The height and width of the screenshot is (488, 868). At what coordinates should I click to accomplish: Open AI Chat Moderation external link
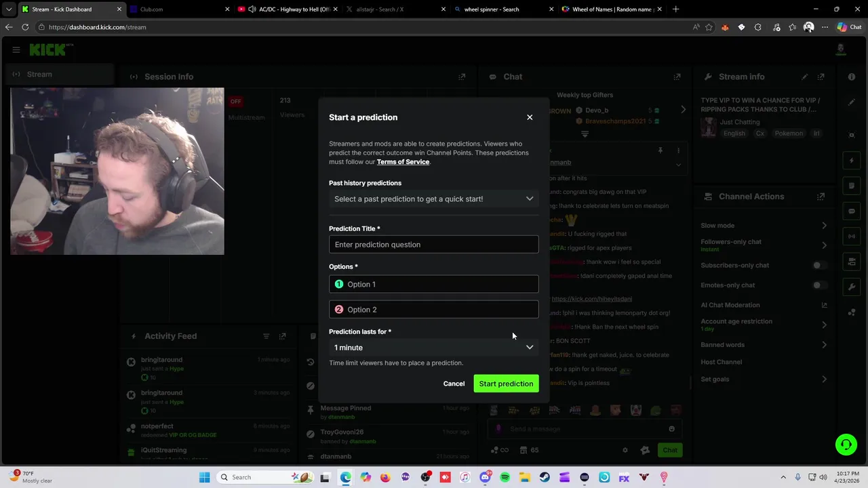click(x=824, y=305)
